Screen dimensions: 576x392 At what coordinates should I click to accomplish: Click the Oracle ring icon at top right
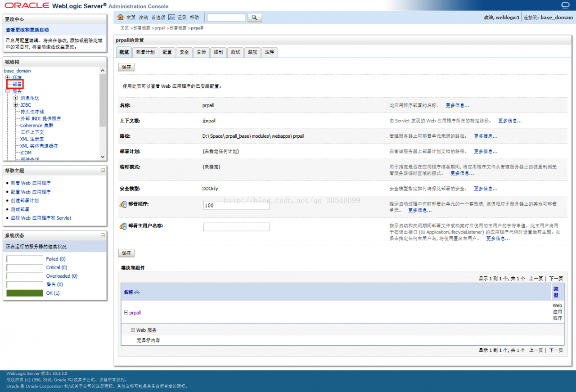tap(565, 5)
